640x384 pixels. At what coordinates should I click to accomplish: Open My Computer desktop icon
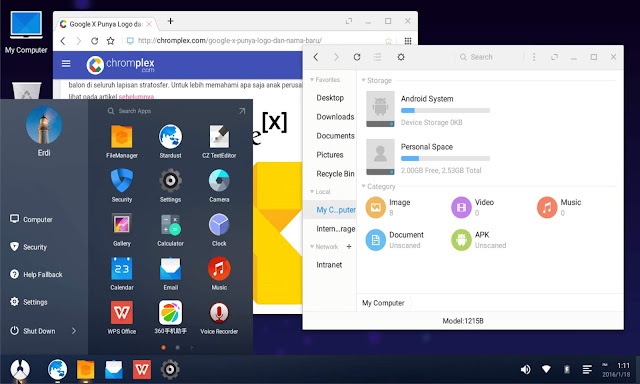pos(26,33)
